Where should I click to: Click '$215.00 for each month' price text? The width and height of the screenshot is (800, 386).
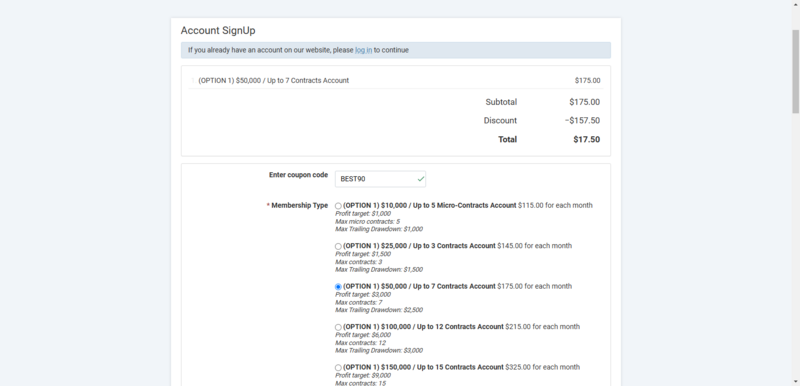coord(542,327)
